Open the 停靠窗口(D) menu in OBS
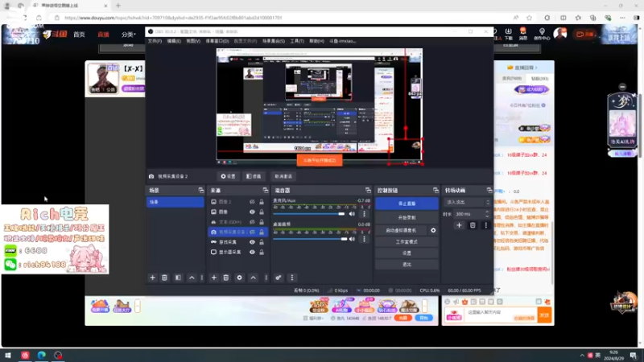 (217, 41)
